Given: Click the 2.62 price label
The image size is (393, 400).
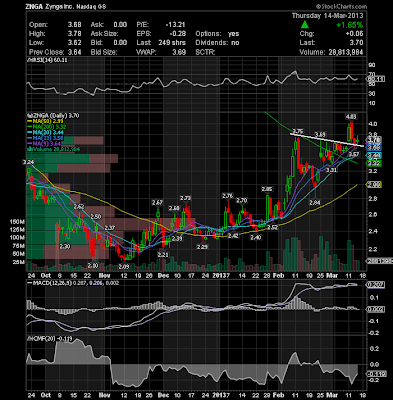Looking at the screenshot, I should (x=79, y=207).
